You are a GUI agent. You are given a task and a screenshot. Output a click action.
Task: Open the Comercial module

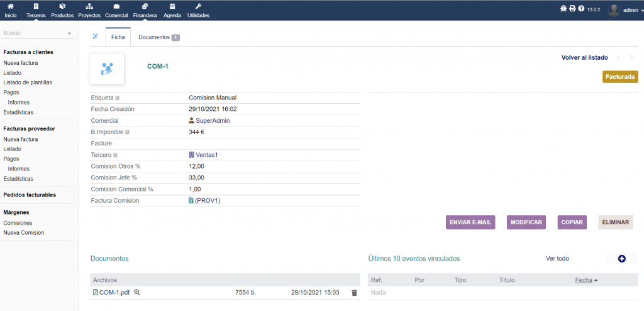pos(116,11)
